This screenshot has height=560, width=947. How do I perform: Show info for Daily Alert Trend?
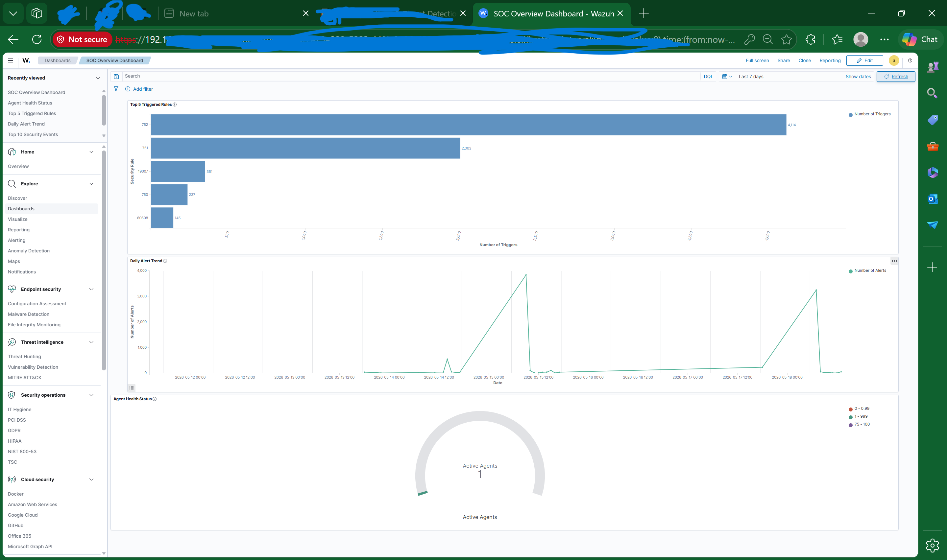[x=165, y=261]
